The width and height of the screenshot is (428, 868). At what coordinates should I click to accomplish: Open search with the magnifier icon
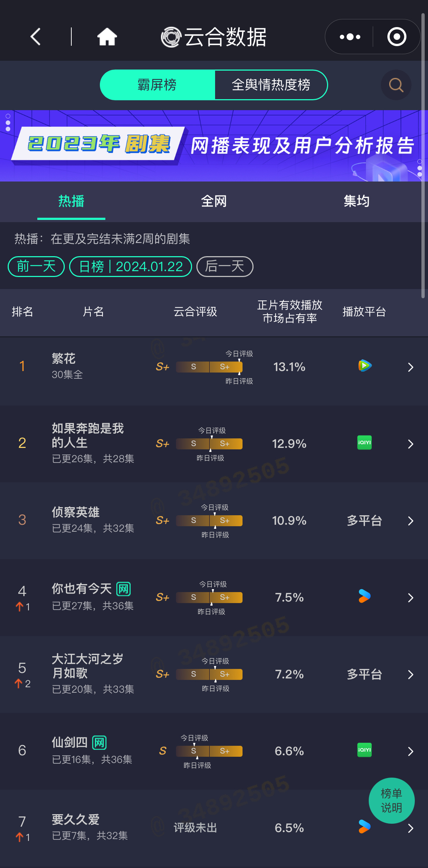396,85
